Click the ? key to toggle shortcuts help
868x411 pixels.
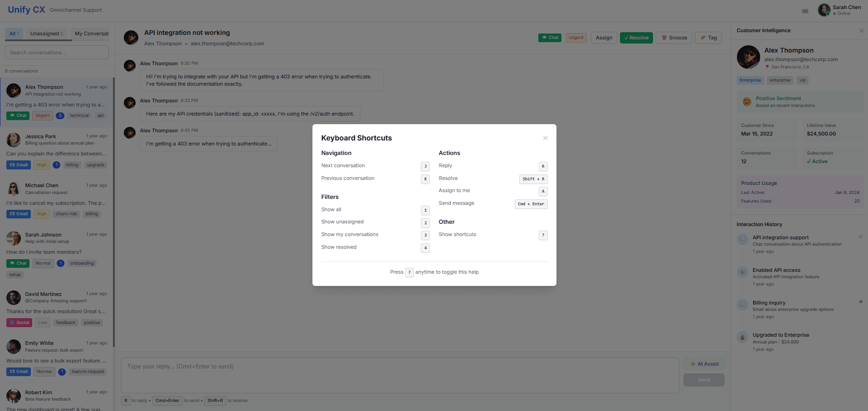[410, 272]
